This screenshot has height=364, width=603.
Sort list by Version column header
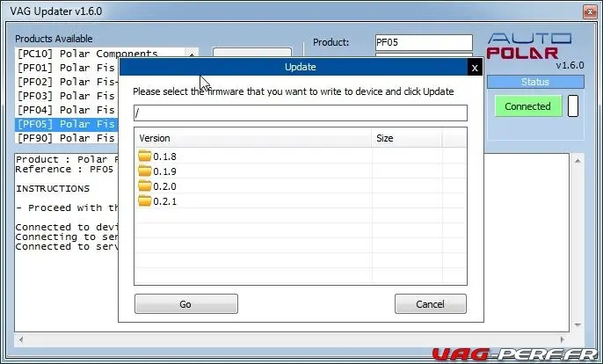click(253, 138)
